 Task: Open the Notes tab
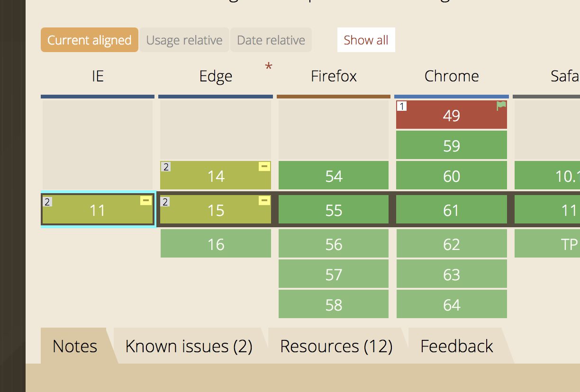pyautogui.click(x=74, y=346)
